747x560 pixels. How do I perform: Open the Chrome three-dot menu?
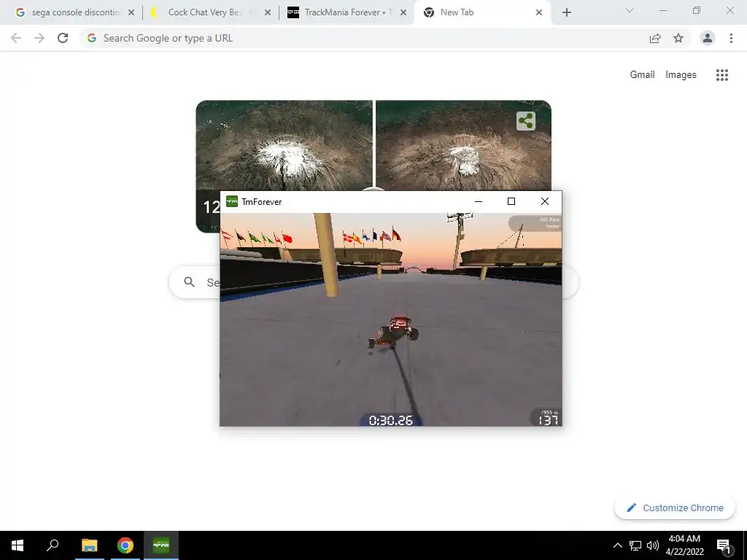pos(731,38)
